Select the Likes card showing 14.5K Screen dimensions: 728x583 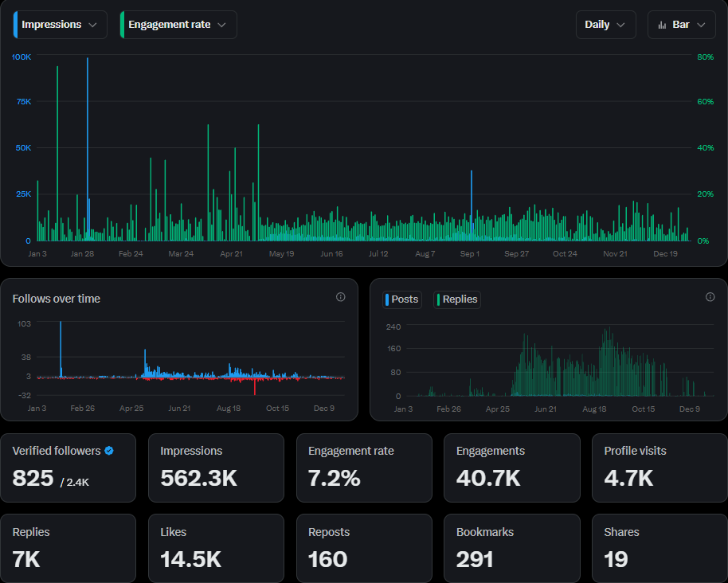[216, 548]
